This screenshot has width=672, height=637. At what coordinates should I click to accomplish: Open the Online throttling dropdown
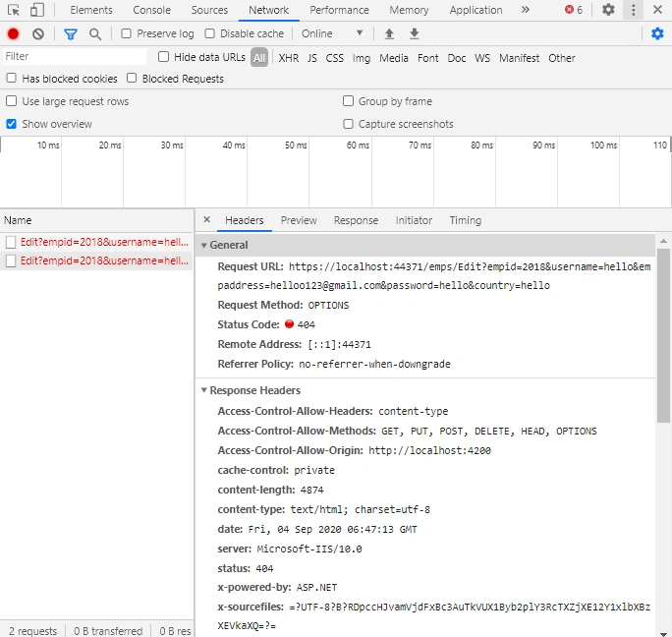coord(332,33)
